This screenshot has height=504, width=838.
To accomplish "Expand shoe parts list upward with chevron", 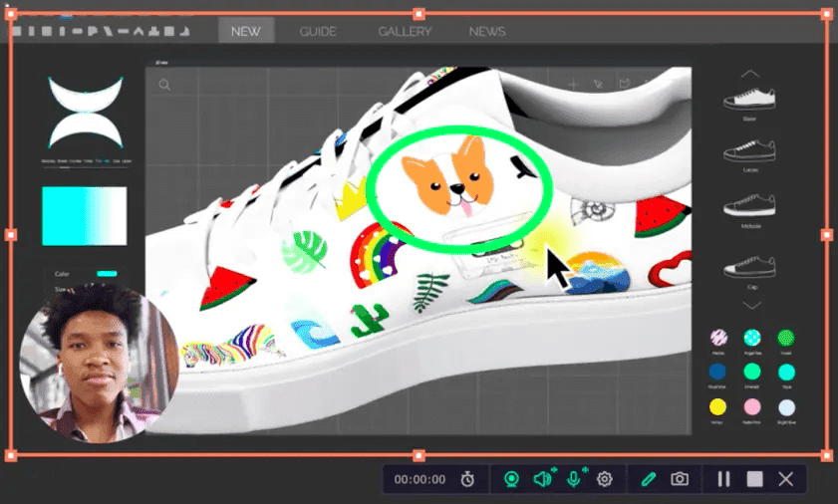I will (750, 74).
